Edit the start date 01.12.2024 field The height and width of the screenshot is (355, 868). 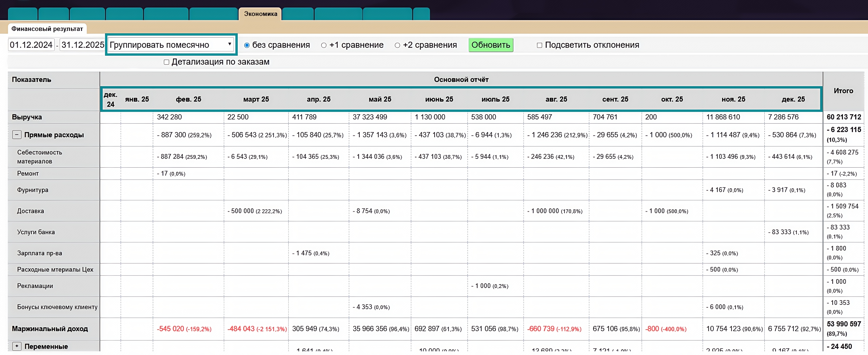click(31, 45)
